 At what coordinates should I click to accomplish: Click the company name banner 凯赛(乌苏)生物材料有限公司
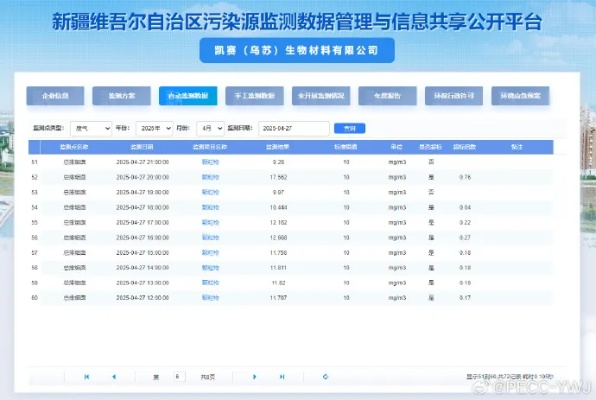pos(297,50)
